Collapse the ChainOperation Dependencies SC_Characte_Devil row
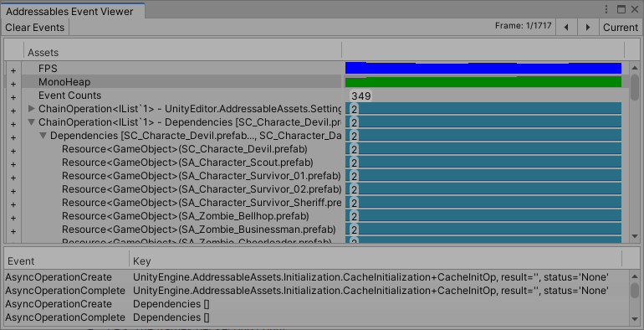 (32, 122)
